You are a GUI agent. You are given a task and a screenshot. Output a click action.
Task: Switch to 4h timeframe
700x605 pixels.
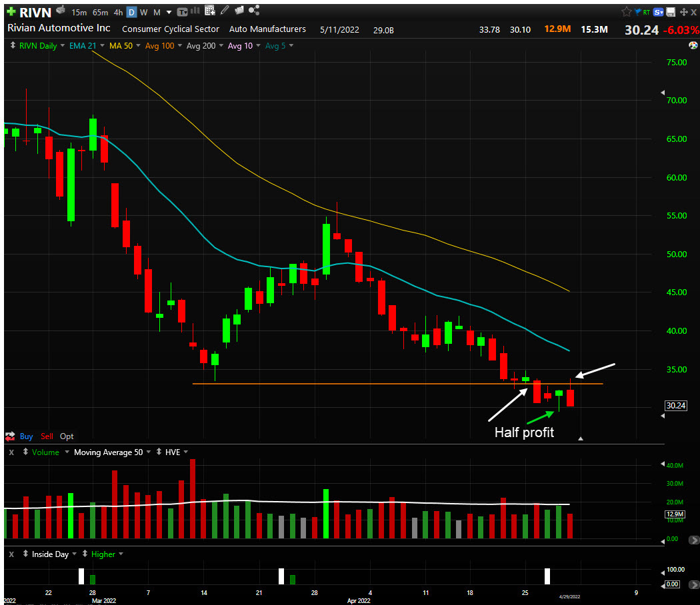118,13
